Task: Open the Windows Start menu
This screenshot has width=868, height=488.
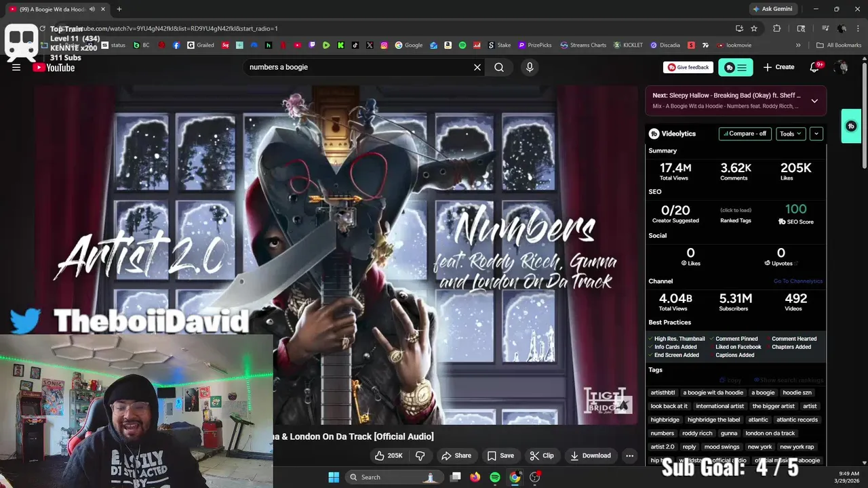Action: point(334,477)
